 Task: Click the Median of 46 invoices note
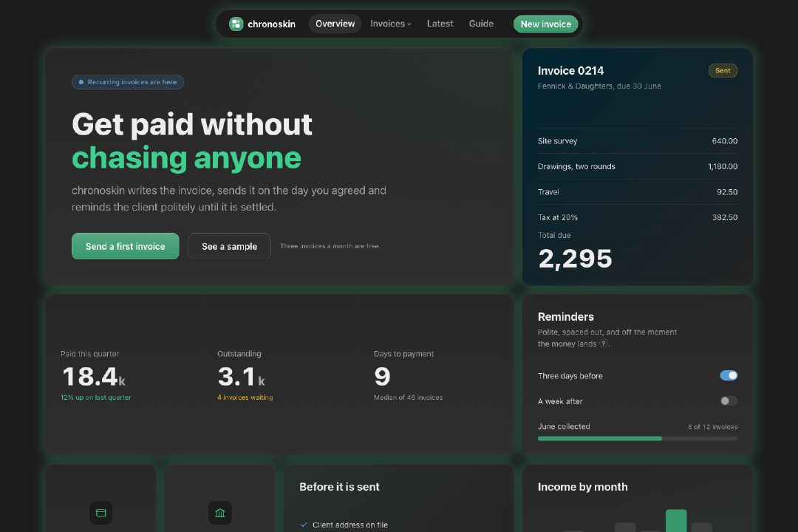tap(408, 398)
